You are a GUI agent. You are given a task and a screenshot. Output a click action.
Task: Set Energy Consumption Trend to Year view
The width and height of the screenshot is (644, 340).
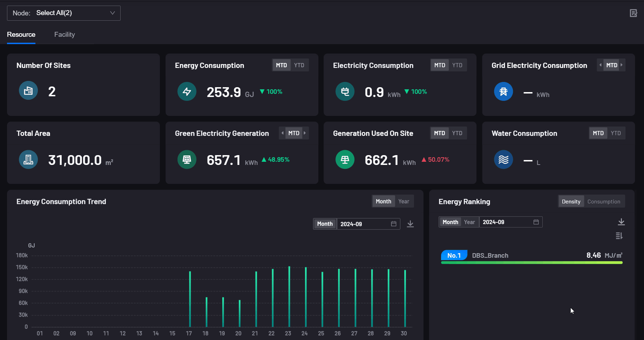click(404, 201)
